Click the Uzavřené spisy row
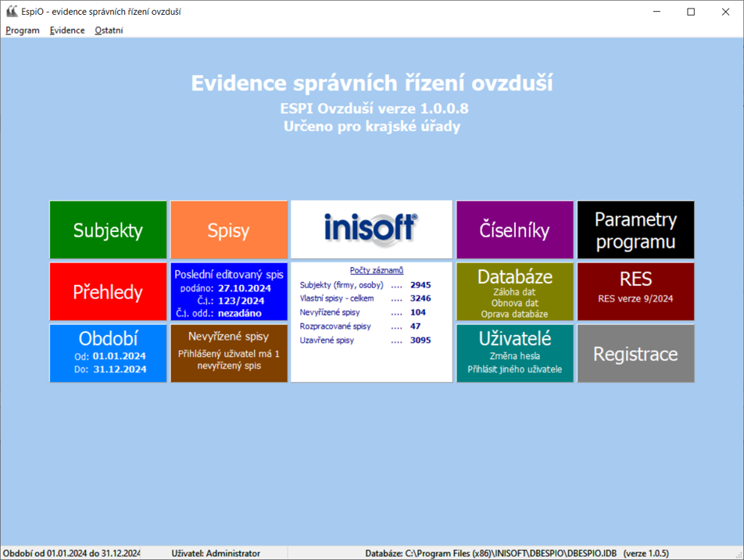The width and height of the screenshot is (744, 560). click(x=366, y=340)
